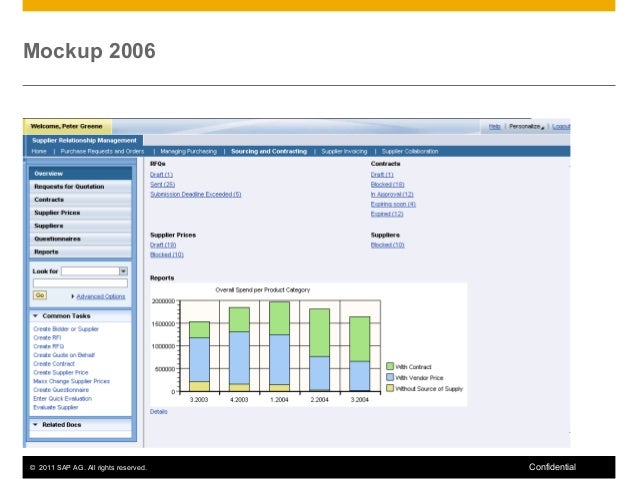Collapse the Common Tasks section

coord(35,316)
